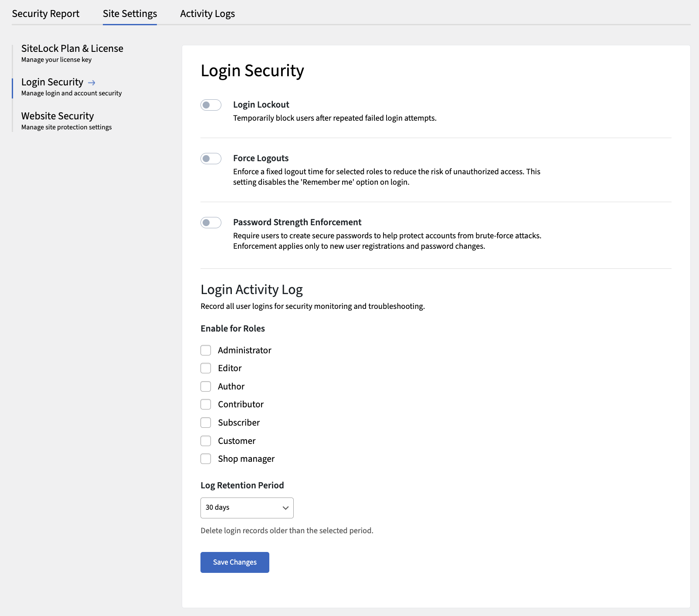
Task: Select the Login Security sidebar entry
Action: 52,82
